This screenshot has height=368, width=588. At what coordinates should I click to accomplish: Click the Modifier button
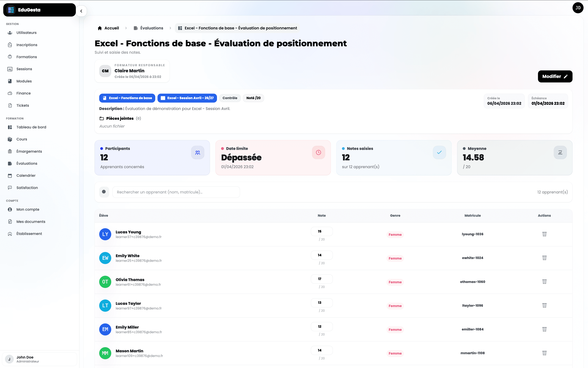pos(555,76)
